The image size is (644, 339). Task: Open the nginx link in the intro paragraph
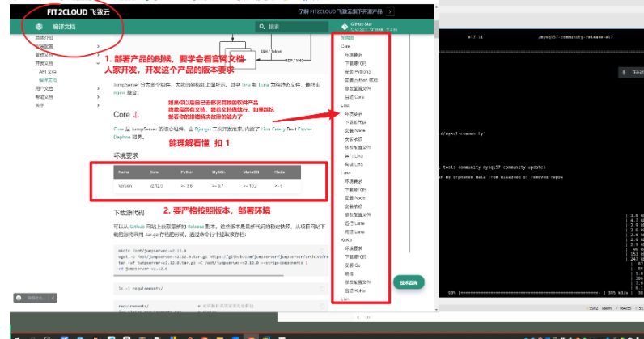click(120, 93)
